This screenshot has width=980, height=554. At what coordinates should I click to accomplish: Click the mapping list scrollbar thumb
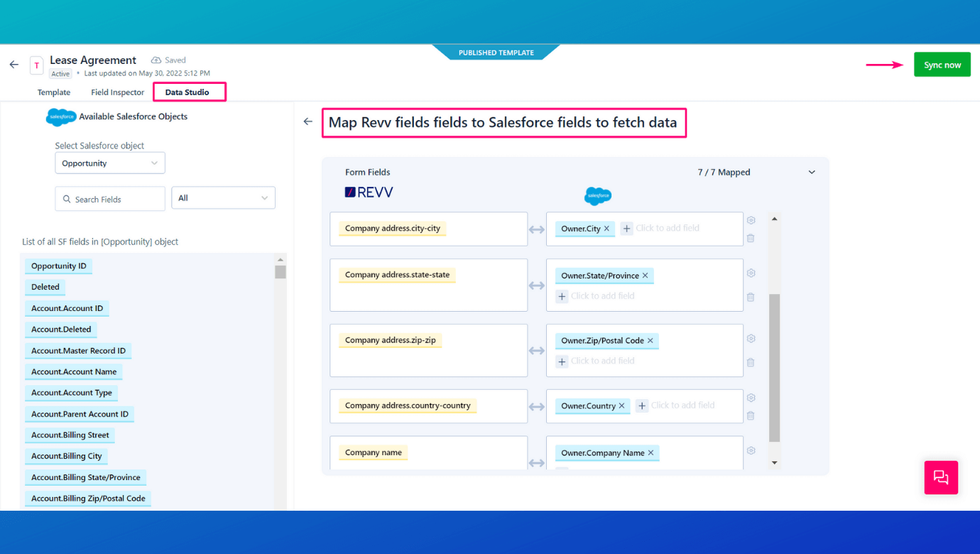point(774,368)
